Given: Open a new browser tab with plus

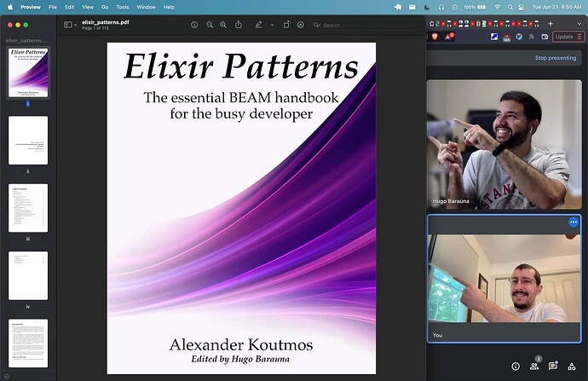Looking at the screenshot, I should [x=551, y=24].
